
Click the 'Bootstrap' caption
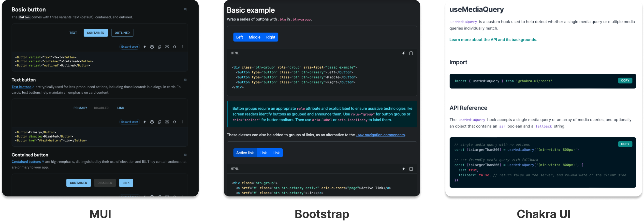click(322, 214)
